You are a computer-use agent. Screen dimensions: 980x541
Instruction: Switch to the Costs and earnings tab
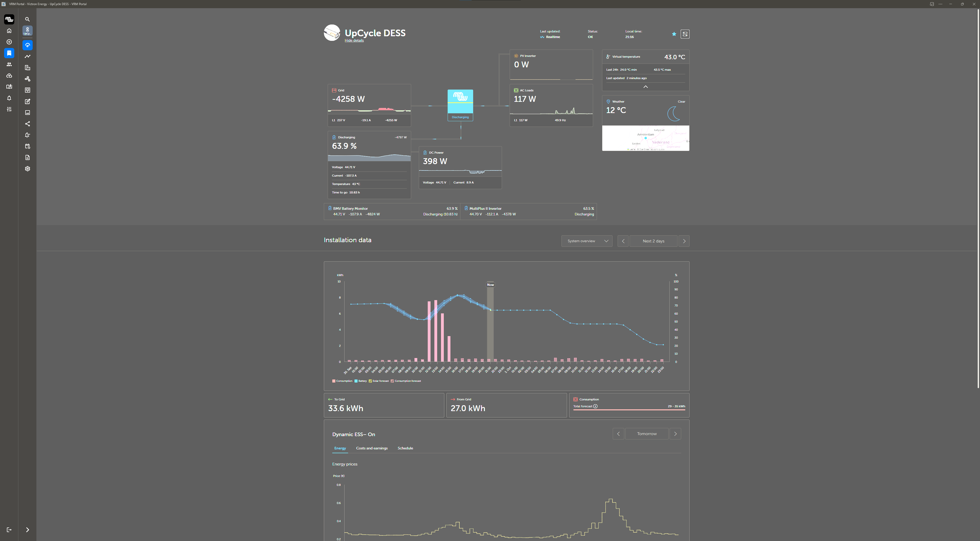(x=371, y=448)
